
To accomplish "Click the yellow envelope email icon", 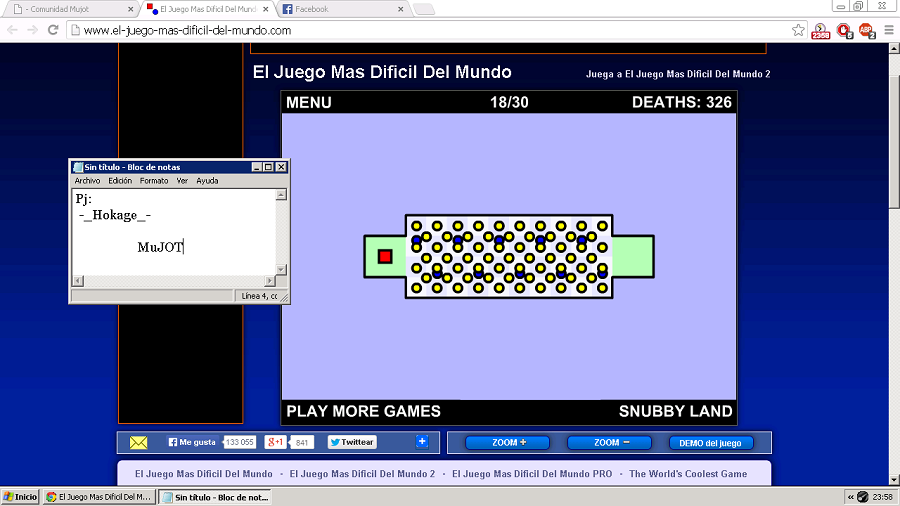I will pos(138,442).
